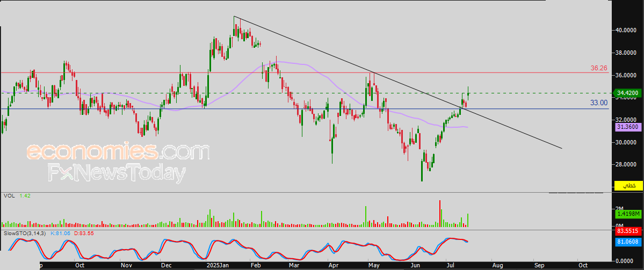Select the K:81.06 stochastic value
This screenshot has height=270, width=644.
click(x=60, y=233)
